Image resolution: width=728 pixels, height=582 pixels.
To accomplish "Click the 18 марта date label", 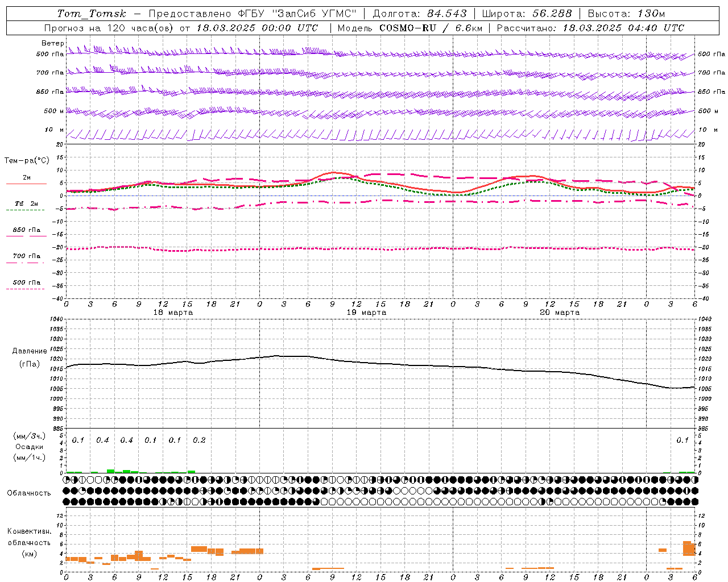I will pyautogui.click(x=173, y=313).
